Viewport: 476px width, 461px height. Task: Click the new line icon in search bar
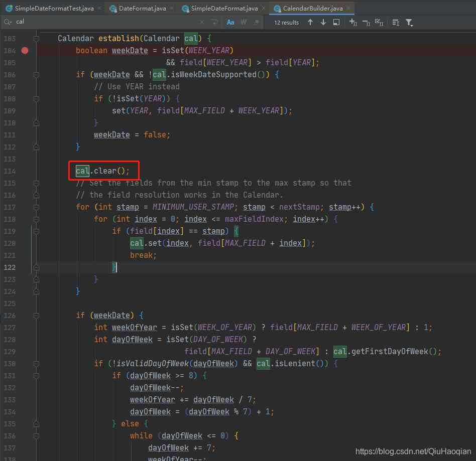point(215,22)
